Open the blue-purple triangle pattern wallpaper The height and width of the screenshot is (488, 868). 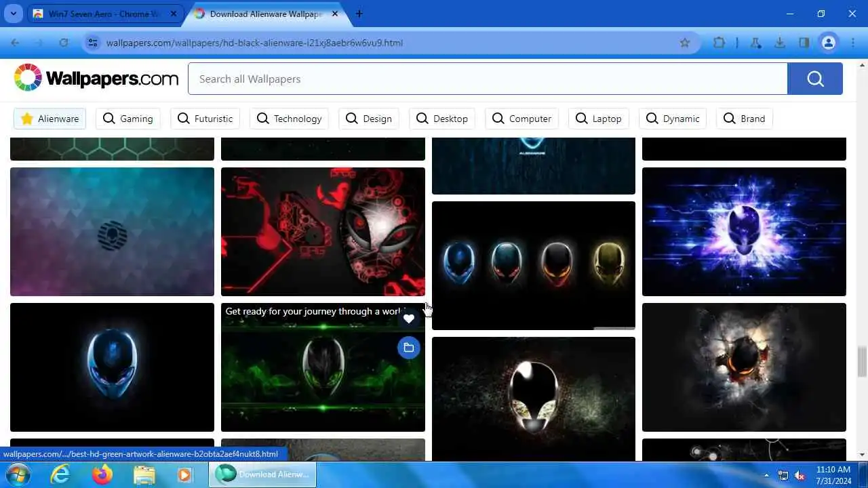(112, 232)
